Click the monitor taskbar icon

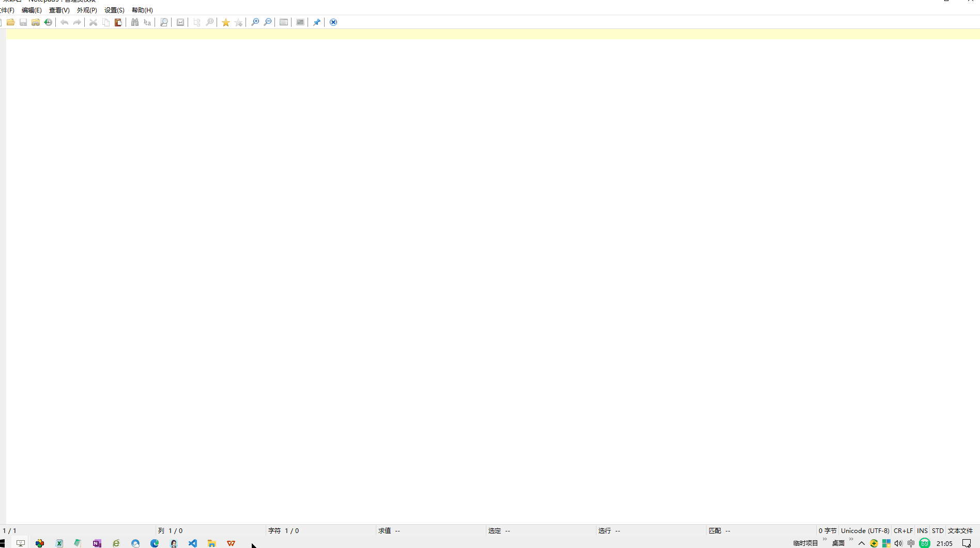point(21,543)
